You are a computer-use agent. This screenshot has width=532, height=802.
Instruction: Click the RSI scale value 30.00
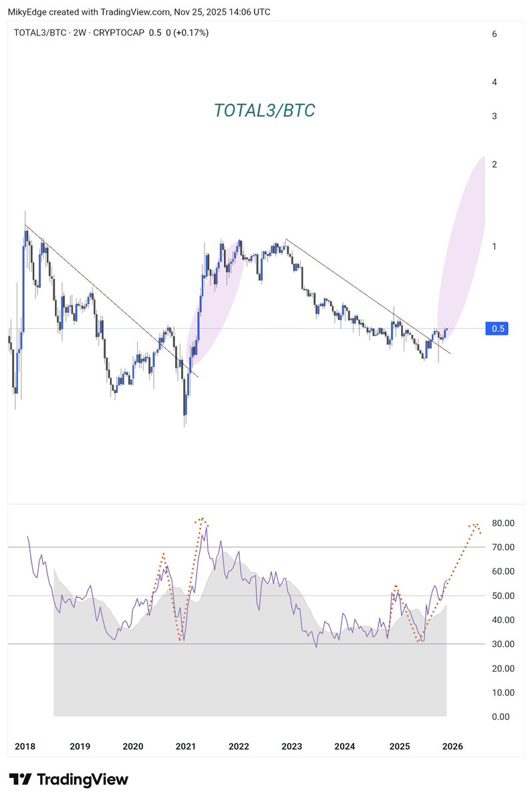pos(502,644)
